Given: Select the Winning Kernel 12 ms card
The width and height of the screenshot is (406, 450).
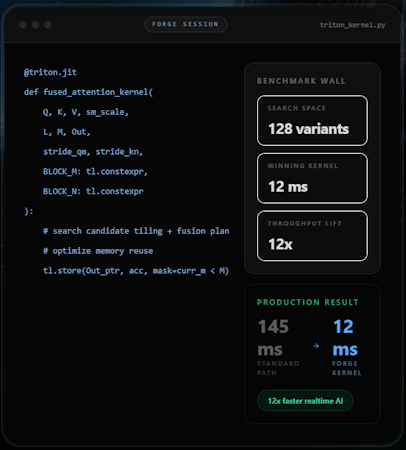Looking at the screenshot, I should click(312, 178).
